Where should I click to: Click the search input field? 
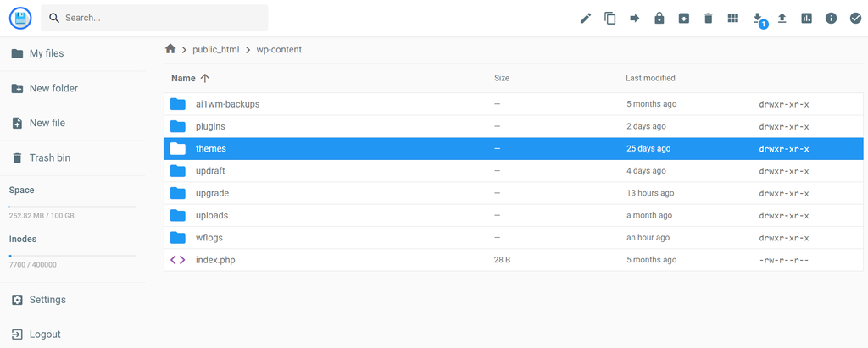click(161, 18)
